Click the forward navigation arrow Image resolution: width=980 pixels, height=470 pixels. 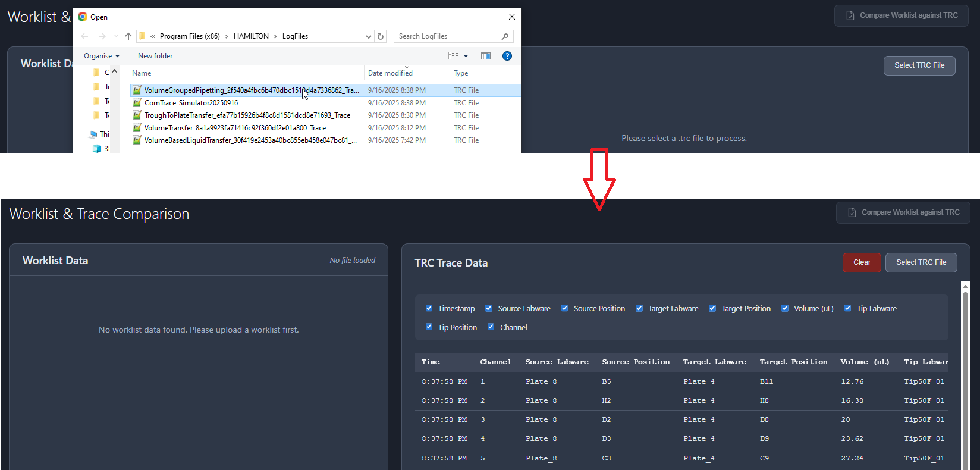point(102,36)
